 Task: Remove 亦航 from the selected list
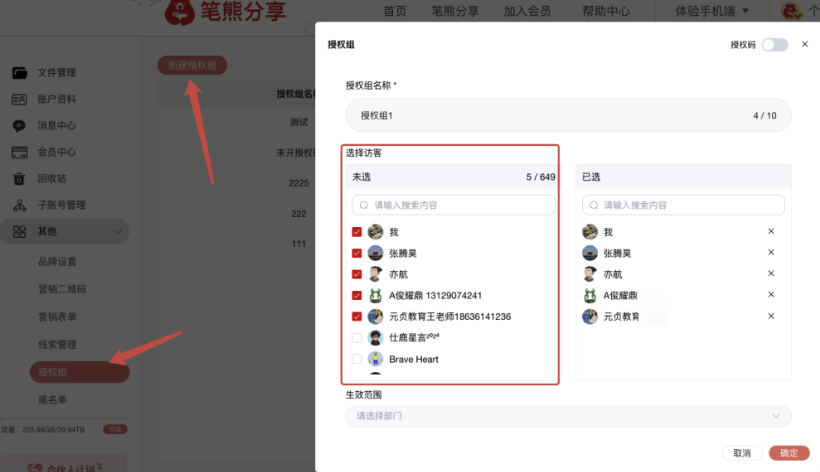coord(770,274)
